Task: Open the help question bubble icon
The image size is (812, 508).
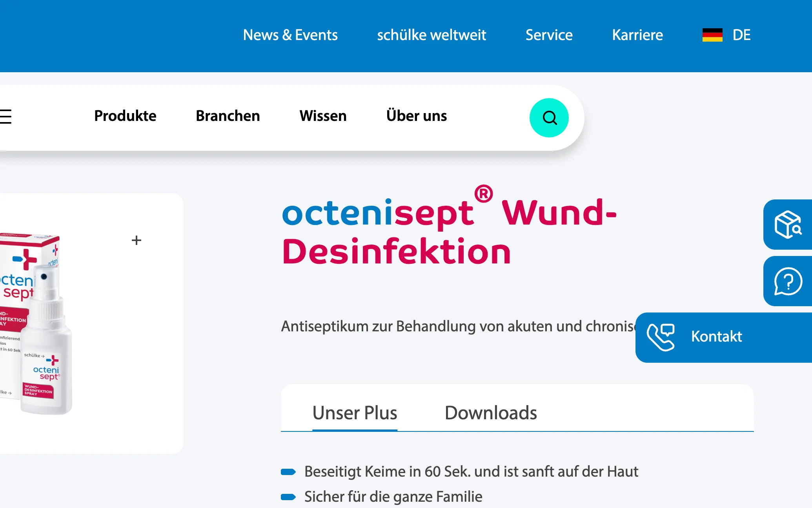Action: tap(788, 281)
